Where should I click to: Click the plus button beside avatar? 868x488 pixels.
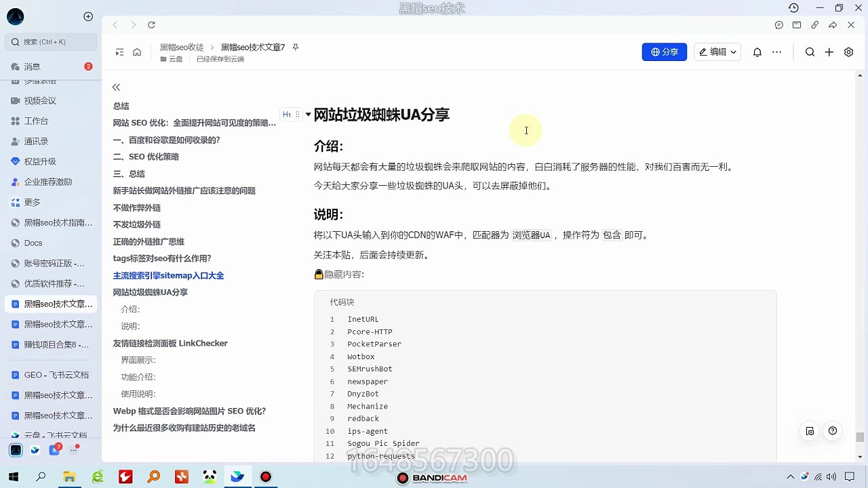tap(88, 16)
